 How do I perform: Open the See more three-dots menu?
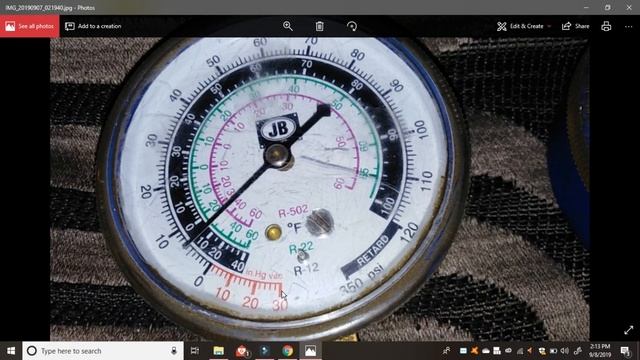[x=628, y=26]
